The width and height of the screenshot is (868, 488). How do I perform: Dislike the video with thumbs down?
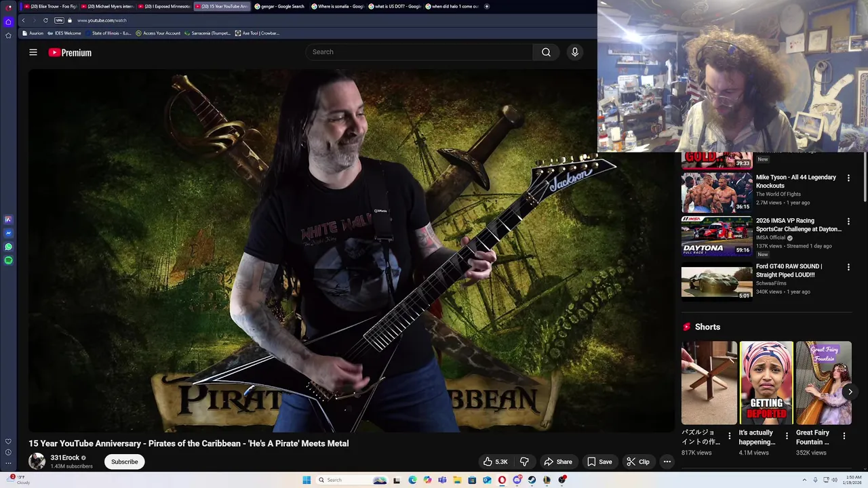click(x=524, y=462)
